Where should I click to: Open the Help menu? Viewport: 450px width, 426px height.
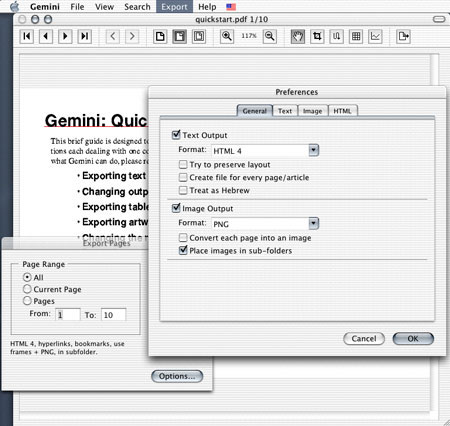coord(207,7)
